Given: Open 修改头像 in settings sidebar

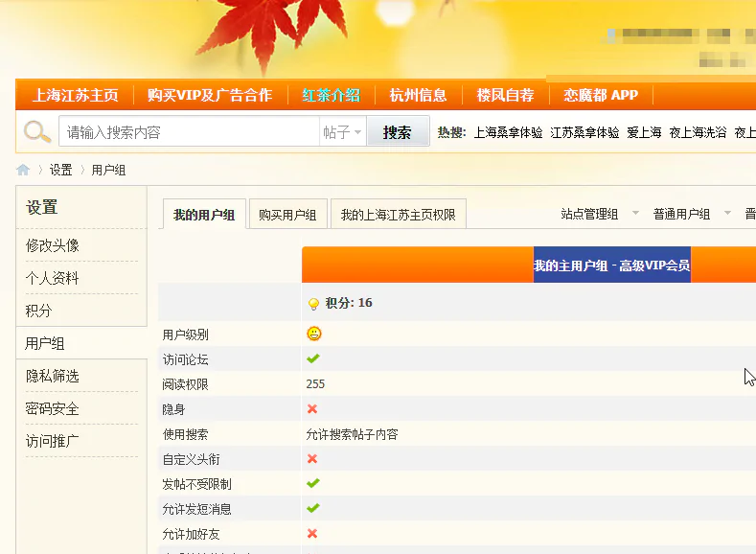Looking at the screenshot, I should 52,245.
